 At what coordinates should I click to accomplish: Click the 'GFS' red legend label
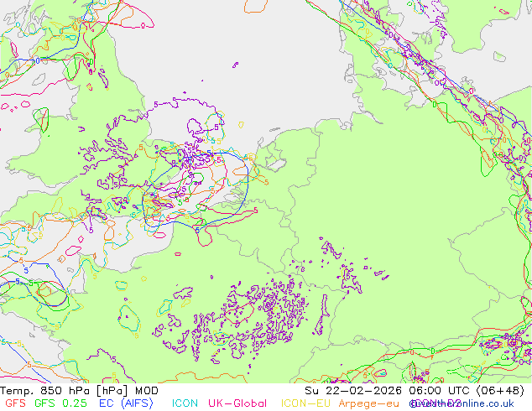click(16, 403)
